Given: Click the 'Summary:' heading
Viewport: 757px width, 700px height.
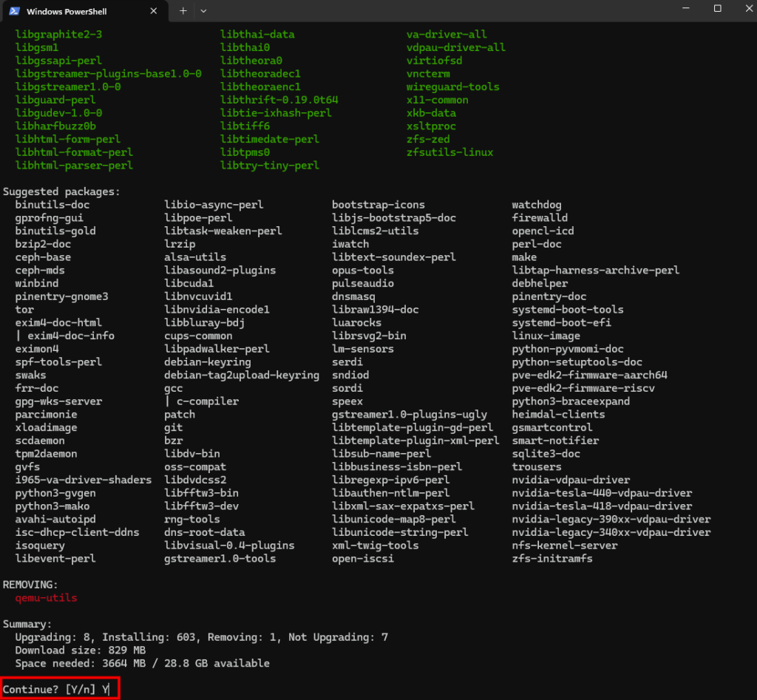Looking at the screenshot, I should [27, 624].
